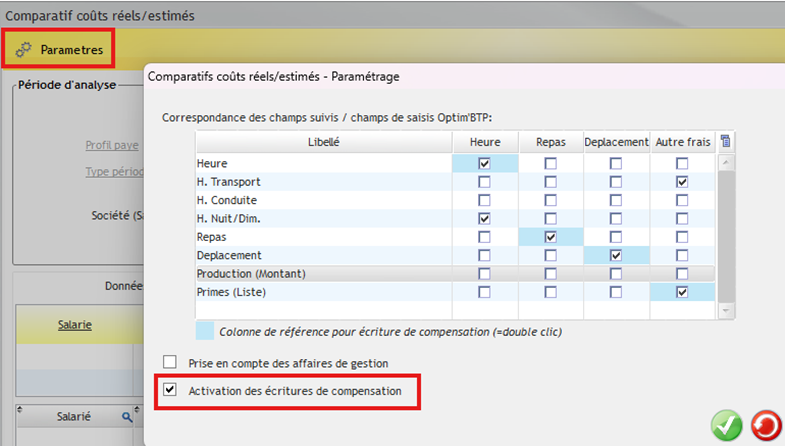
Task: Select the Deplacement row label
Action: pyautogui.click(x=229, y=255)
